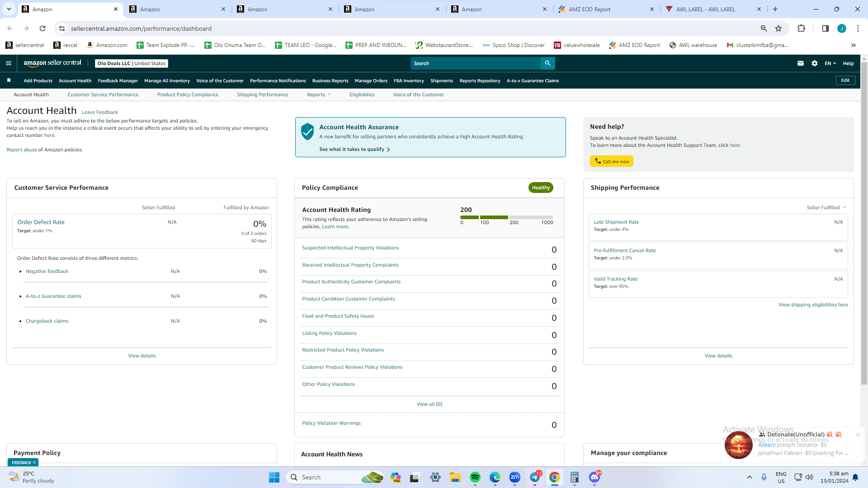The image size is (868, 488).
Task: Click the Seller Central search field
Action: coord(476,63)
